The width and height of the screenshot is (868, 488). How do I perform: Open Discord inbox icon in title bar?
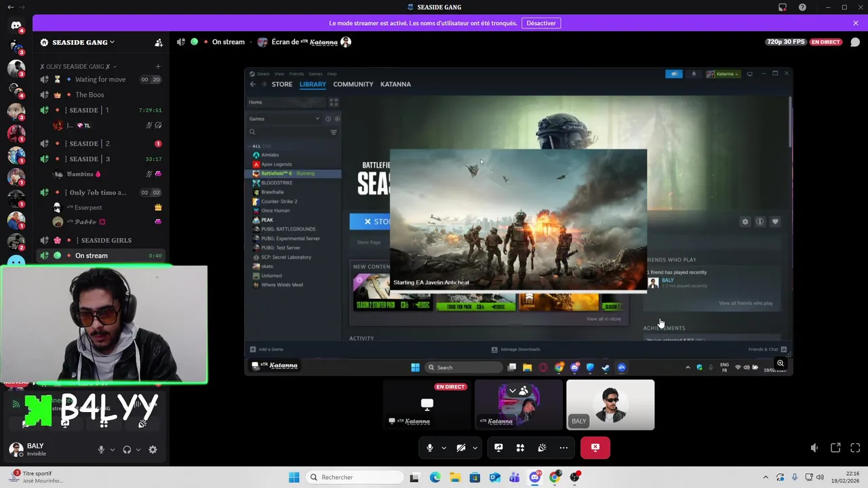pyautogui.click(x=783, y=7)
